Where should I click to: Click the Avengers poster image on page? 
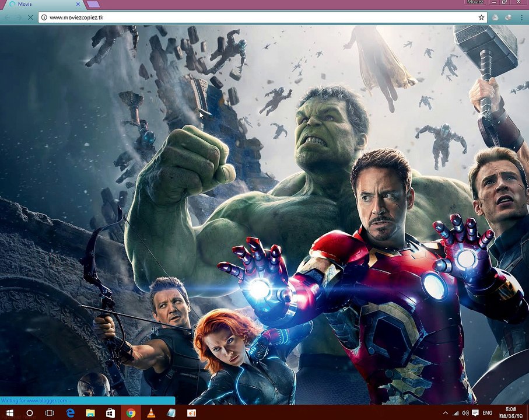(x=265, y=215)
